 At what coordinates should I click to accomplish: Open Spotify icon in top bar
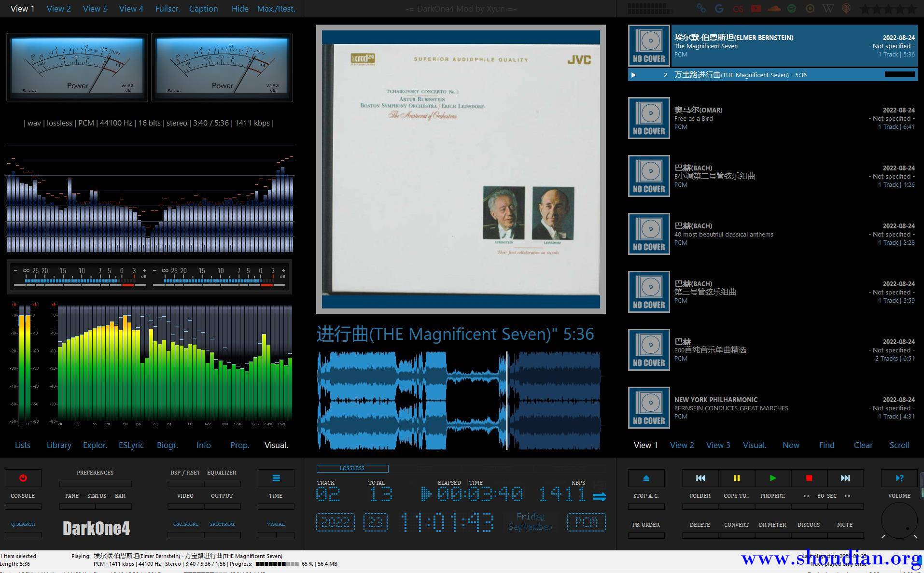[x=792, y=9]
